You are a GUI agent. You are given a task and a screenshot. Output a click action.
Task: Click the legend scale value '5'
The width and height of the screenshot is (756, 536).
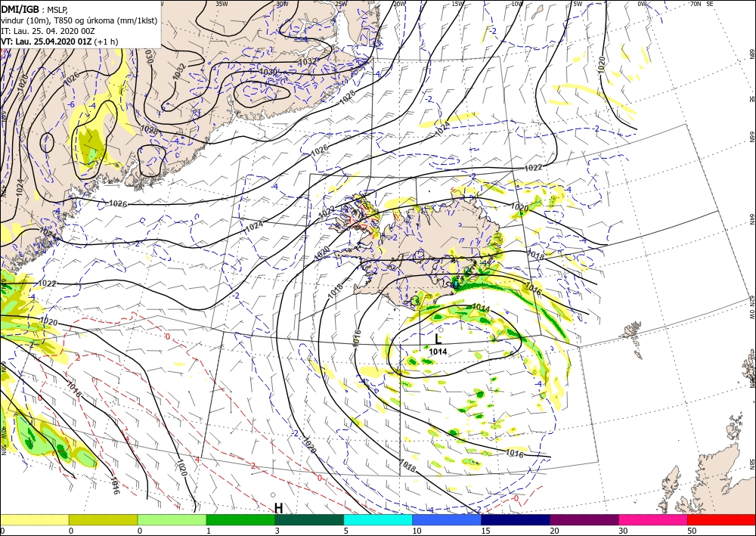[x=345, y=531]
